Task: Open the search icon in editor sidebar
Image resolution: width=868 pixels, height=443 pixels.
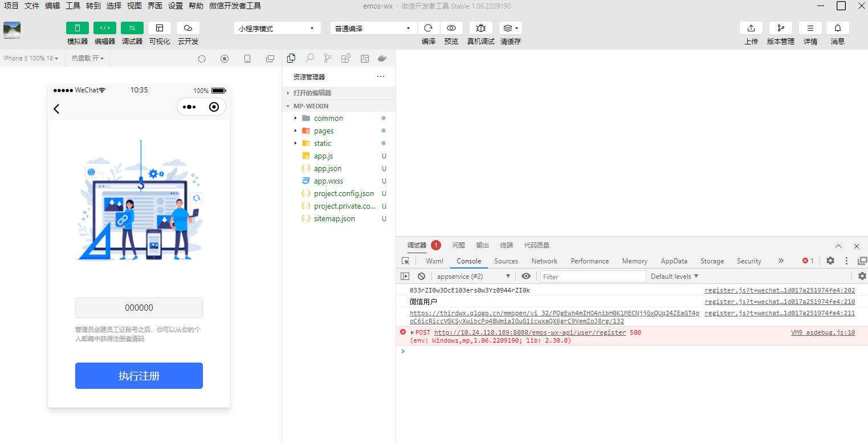Action: coord(309,58)
